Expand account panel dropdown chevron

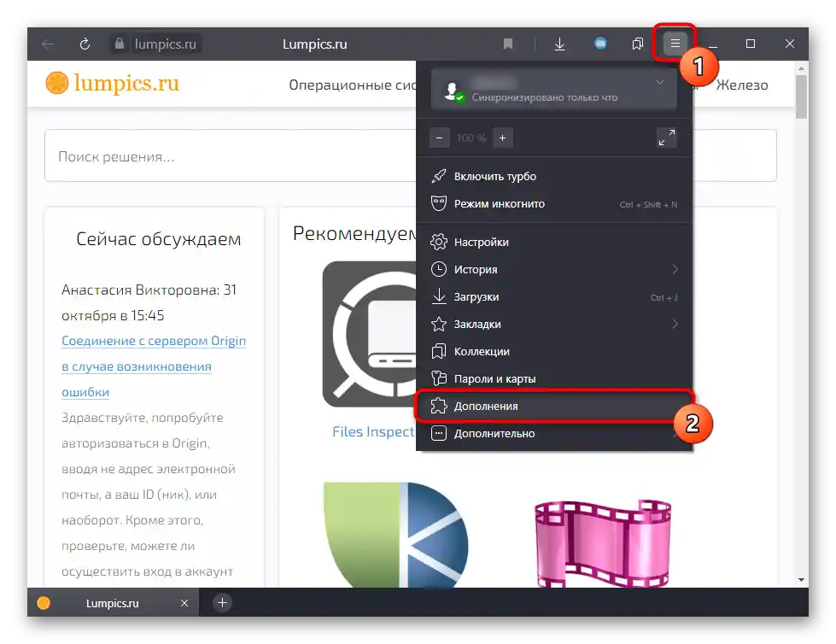[x=660, y=82]
